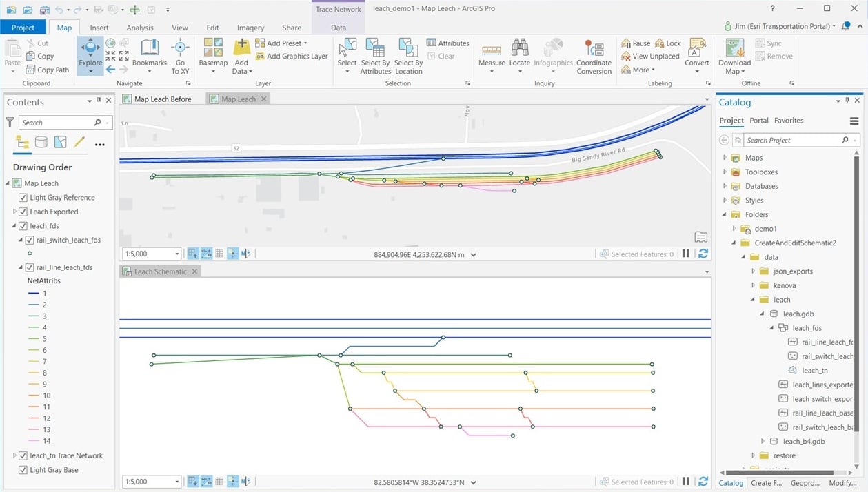Open top map scale 1:5,000 dropdown

[176, 254]
